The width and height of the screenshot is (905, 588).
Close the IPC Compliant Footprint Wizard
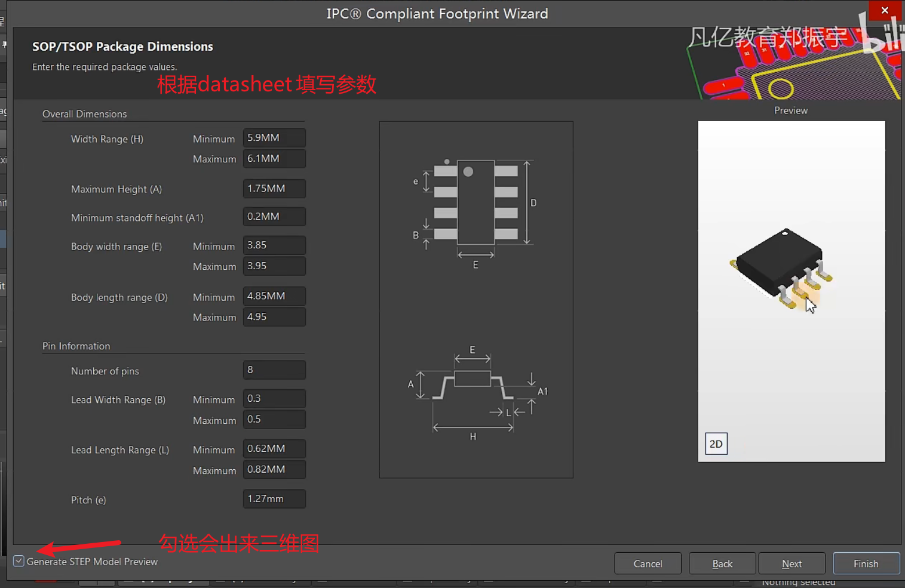(x=885, y=11)
